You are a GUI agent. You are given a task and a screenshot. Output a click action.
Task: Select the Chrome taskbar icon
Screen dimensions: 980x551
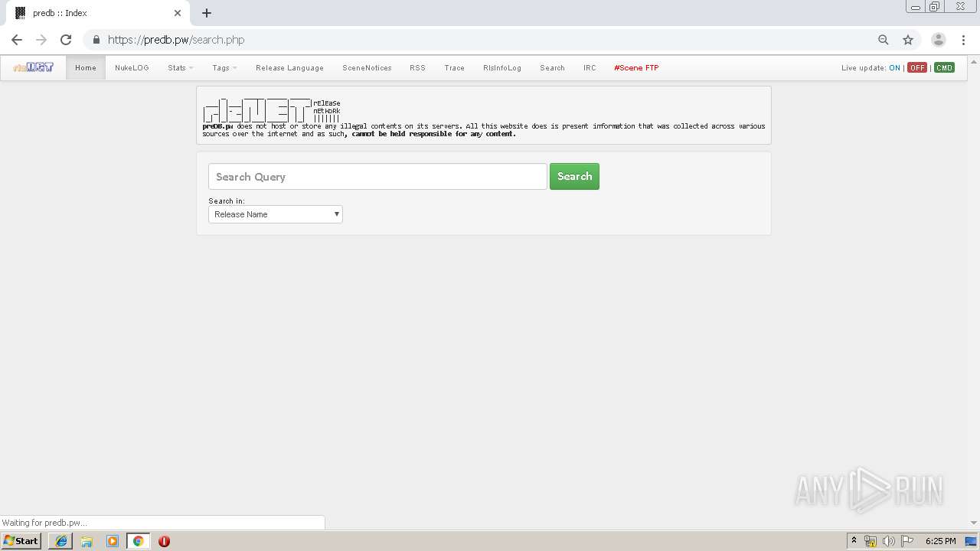pyautogui.click(x=138, y=541)
